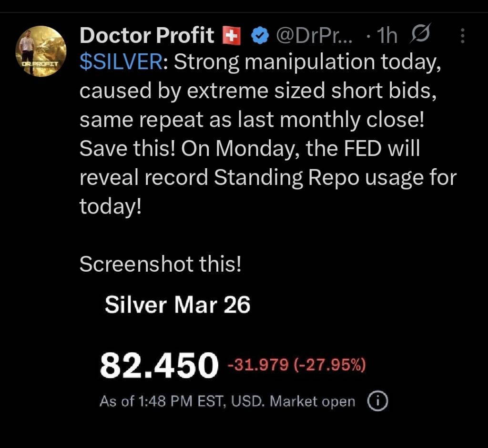Screen dimensions: 488x448
Task: Click the Screenshot this! line
Action: (160, 264)
